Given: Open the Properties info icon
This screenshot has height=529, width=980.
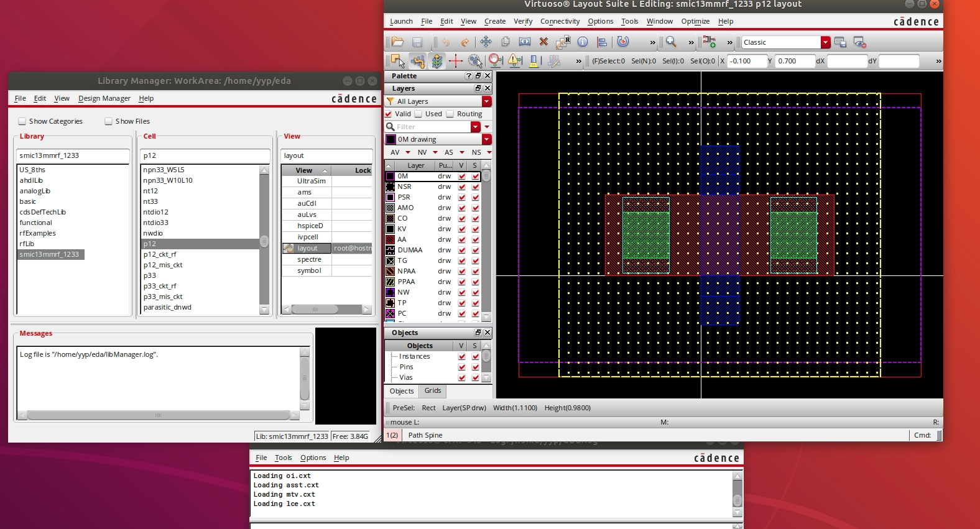Looking at the screenshot, I should pyautogui.click(x=583, y=42).
